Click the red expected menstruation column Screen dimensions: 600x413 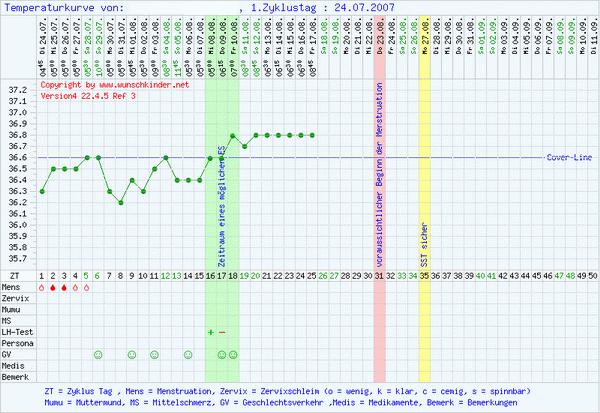pos(379,180)
